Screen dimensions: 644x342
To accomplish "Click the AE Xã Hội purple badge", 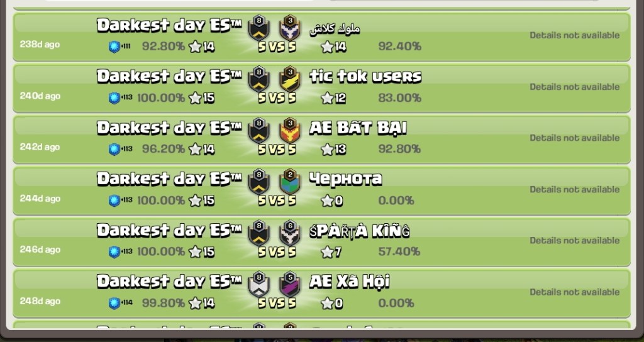I will pyautogui.click(x=290, y=284).
